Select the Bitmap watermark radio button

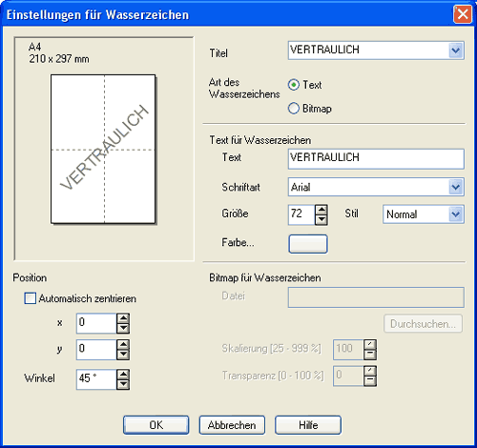294,109
